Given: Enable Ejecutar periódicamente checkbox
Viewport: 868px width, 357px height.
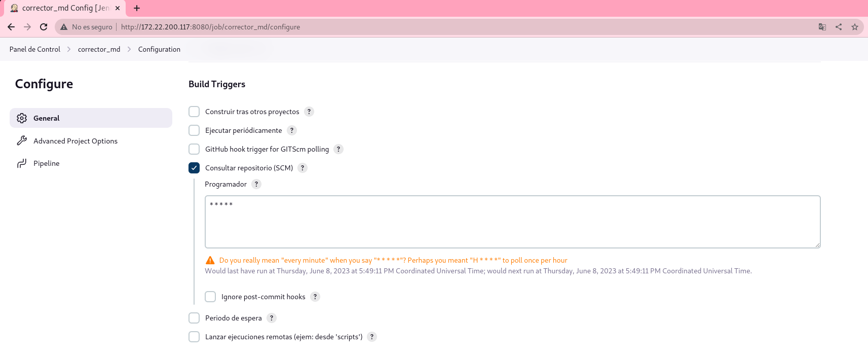Looking at the screenshot, I should (194, 130).
